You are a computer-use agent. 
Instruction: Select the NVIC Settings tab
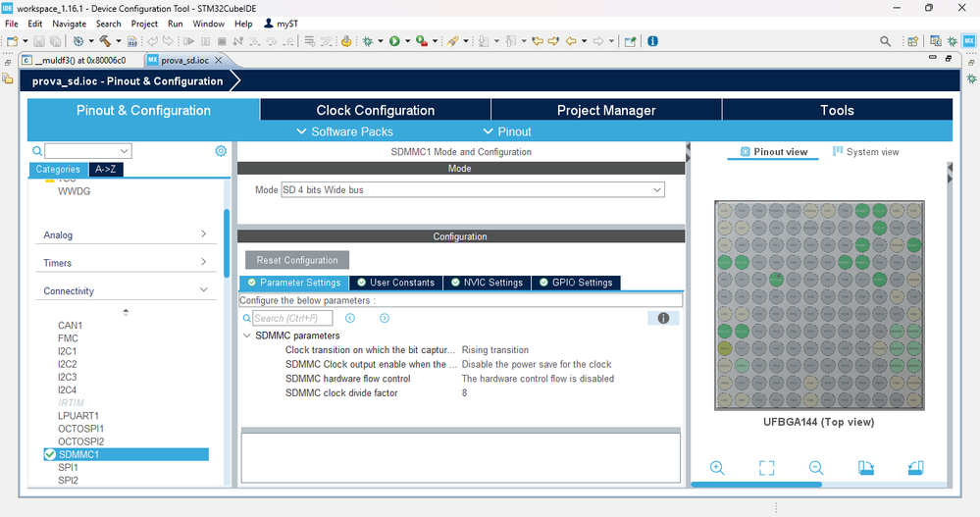[x=487, y=283]
